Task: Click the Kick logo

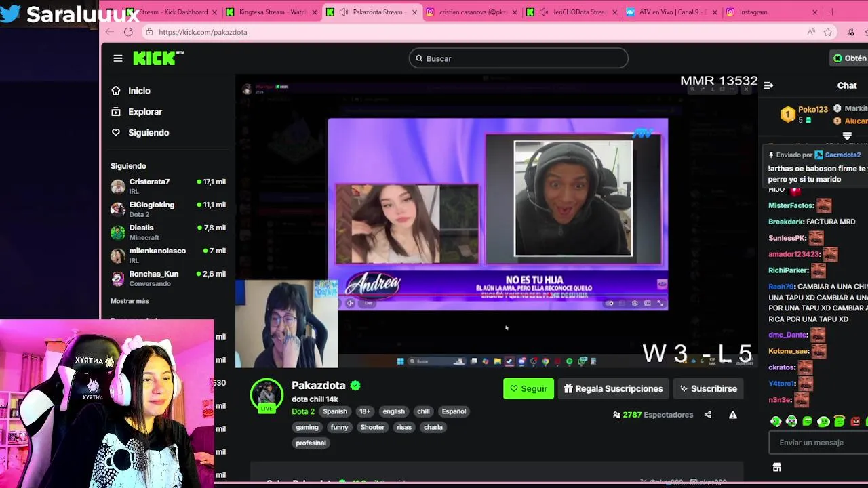Action: pyautogui.click(x=158, y=58)
